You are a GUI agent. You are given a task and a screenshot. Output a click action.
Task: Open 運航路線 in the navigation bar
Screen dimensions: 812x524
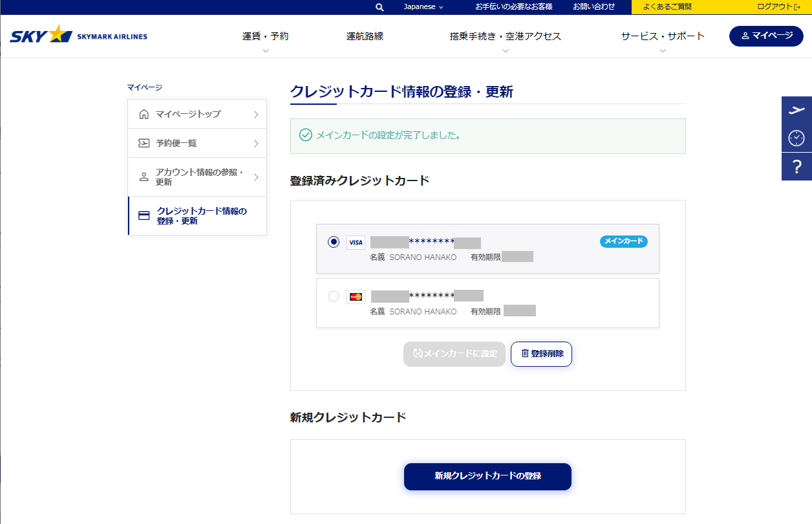pos(365,36)
